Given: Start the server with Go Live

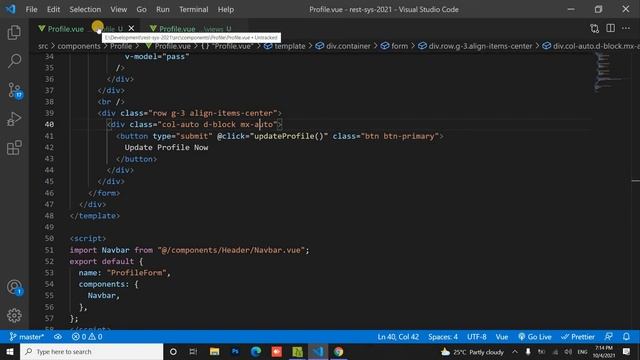Looking at the screenshot, I should coord(535,337).
